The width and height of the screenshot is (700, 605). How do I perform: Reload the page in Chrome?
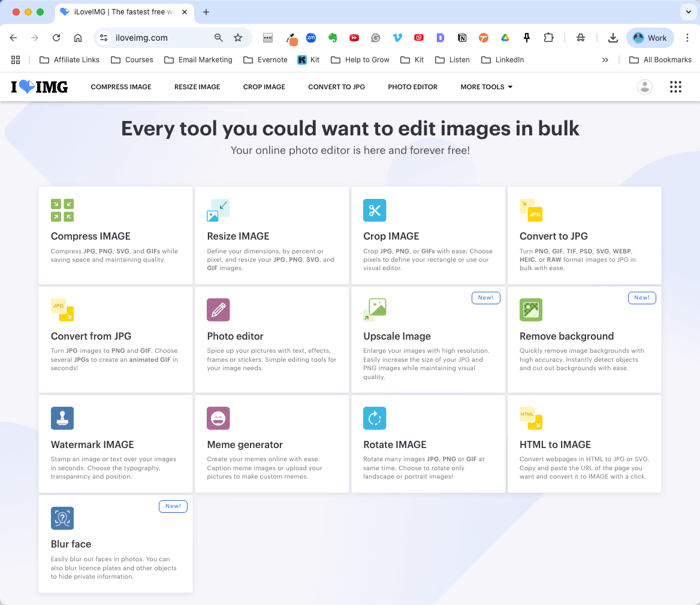tap(56, 38)
